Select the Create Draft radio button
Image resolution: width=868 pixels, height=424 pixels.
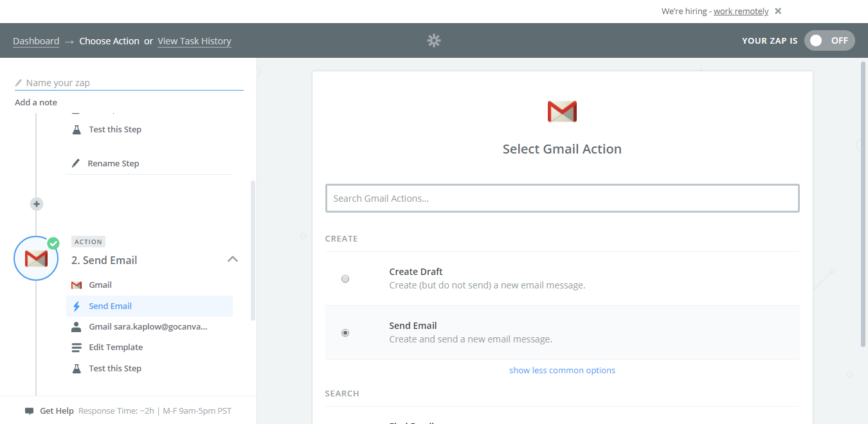[x=345, y=279]
